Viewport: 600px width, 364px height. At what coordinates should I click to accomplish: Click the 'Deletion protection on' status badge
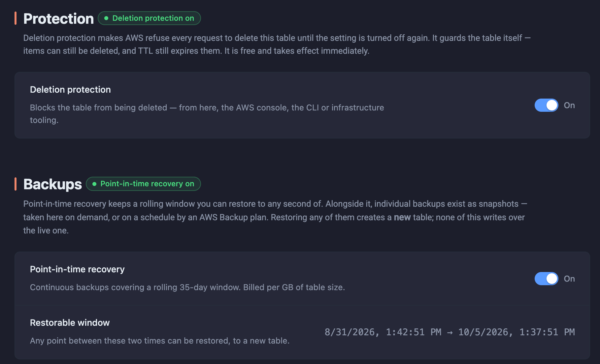click(x=149, y=18)
